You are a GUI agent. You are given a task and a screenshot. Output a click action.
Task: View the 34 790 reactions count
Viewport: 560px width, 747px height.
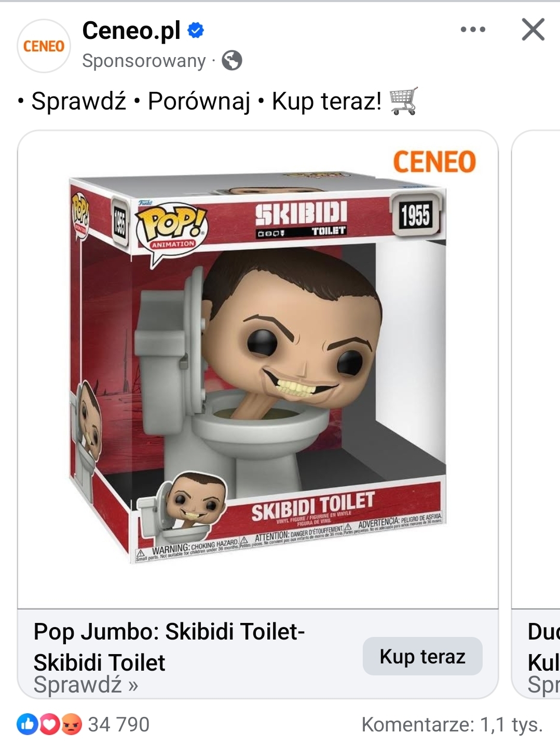point(119,724)
